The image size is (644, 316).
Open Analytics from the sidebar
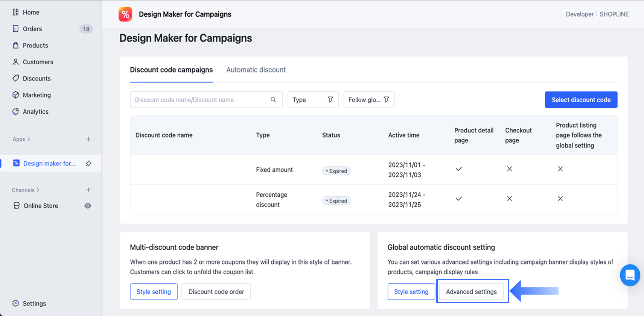[x=35, y=112]
